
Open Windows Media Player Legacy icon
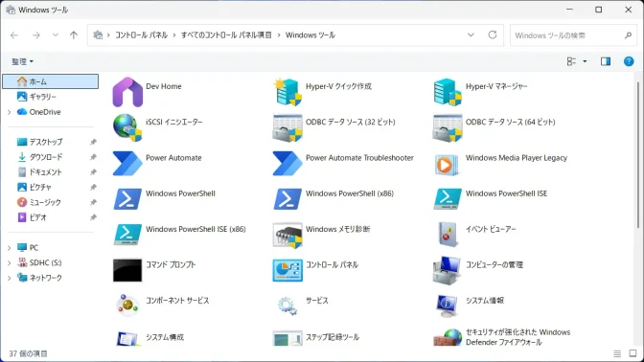[448, 165]
